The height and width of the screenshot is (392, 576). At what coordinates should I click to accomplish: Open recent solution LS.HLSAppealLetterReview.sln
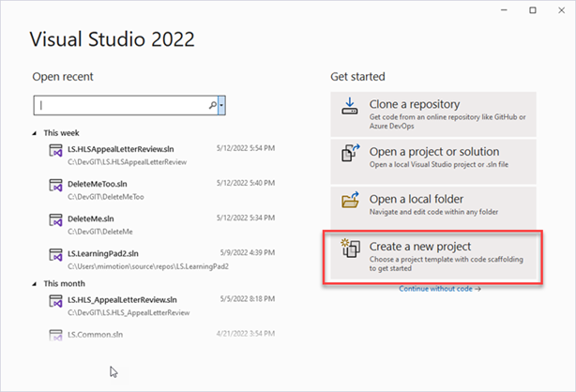click(x=120, y=149)
